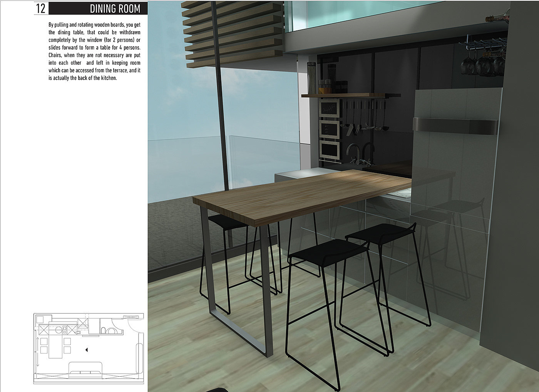The height and width of the screenshot is (392, 539).
Task: Click the bed outline in the floor plan
Action: click(85, 368)
